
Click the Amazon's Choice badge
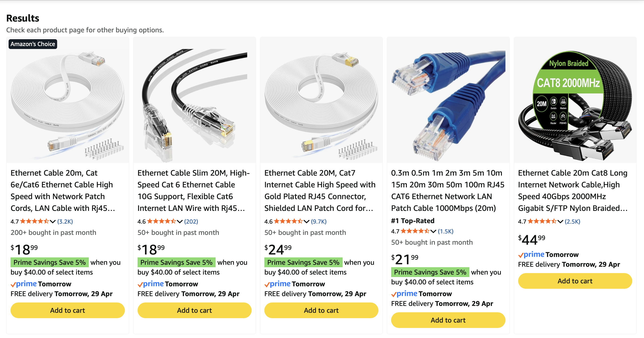pos(33,44)
